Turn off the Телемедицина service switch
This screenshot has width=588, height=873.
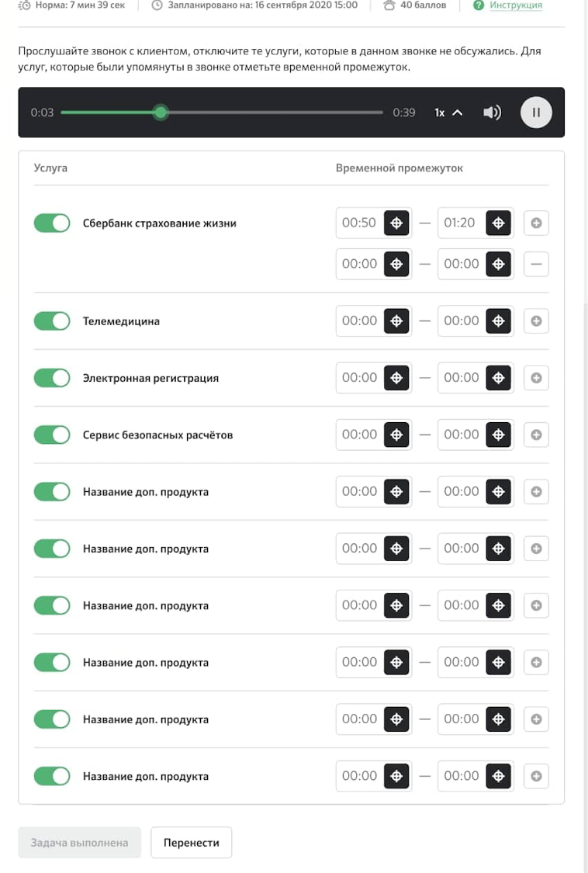point(52,320)
